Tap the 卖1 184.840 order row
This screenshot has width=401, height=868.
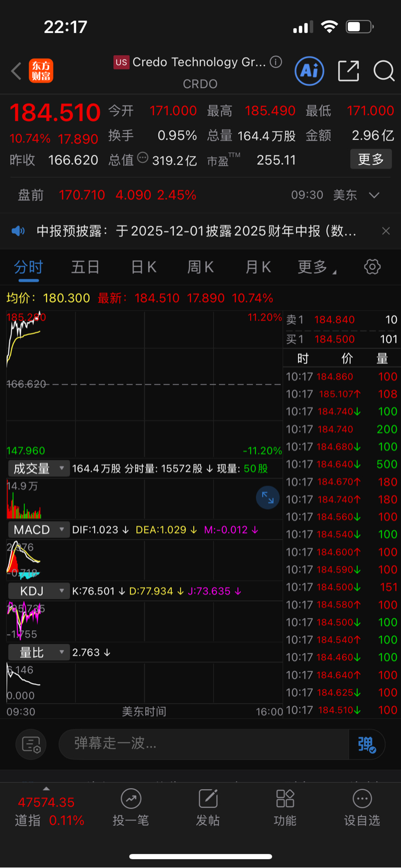341,320
